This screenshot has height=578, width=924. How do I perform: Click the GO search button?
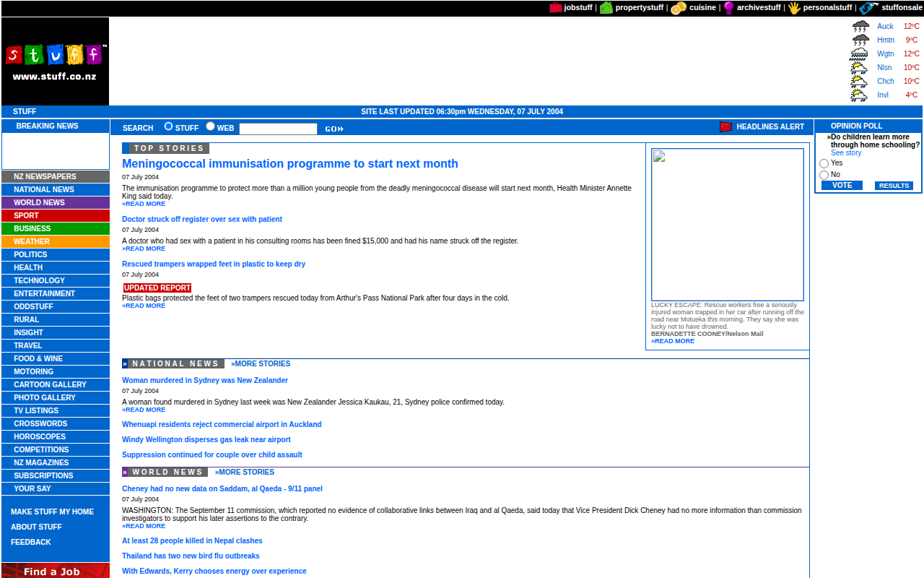(334, 129)
